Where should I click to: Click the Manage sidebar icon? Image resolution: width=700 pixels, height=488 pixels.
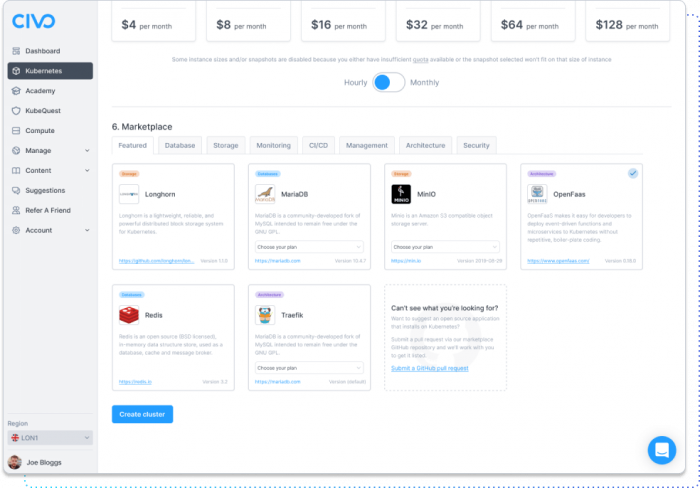point(16,150)
